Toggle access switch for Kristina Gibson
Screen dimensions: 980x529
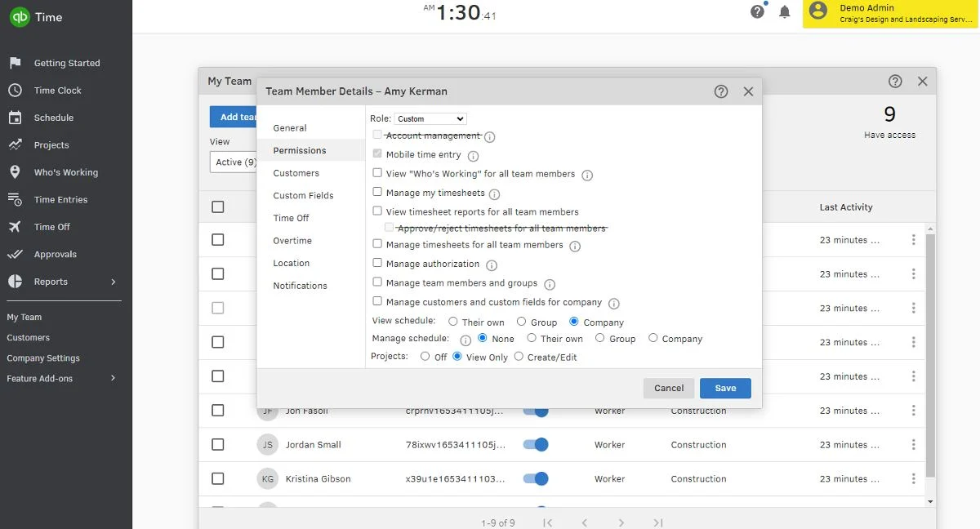tap(536, 479)
